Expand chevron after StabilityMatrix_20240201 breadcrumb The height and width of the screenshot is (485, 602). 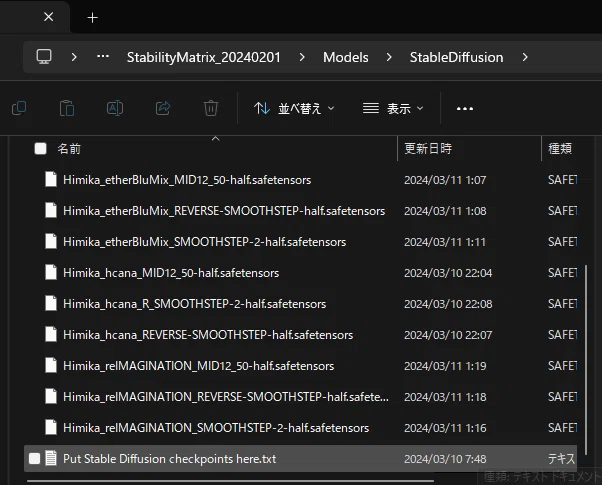[302, 57]
